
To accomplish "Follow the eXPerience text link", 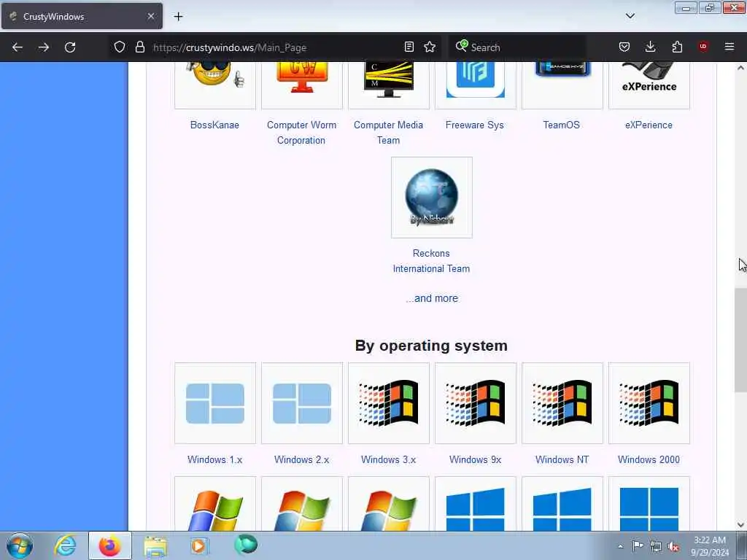I will coord(649,125).
